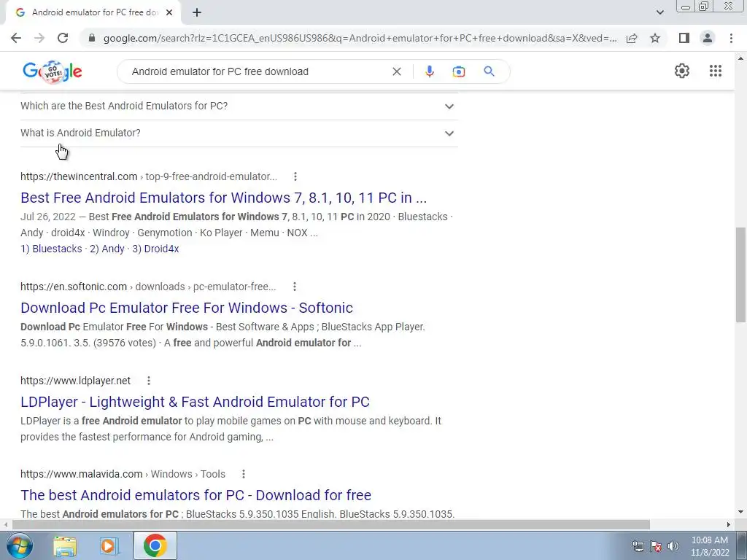Launch Windows Media Player from taskbar

(109, 545)
